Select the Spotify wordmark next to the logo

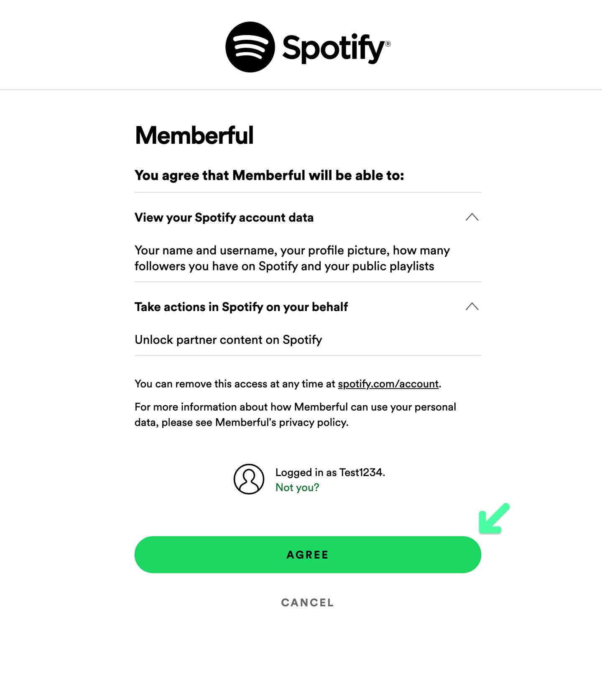[332, 47]
